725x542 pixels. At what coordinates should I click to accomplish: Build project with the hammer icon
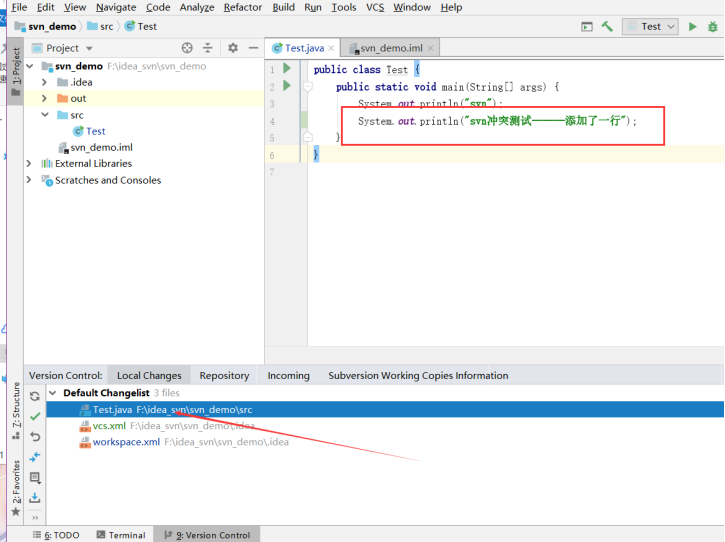[607, 27]
